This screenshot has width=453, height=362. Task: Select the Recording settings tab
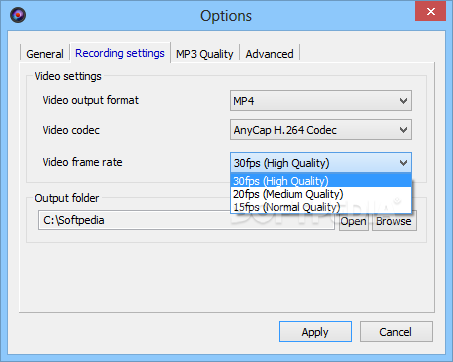pos(120,53)
